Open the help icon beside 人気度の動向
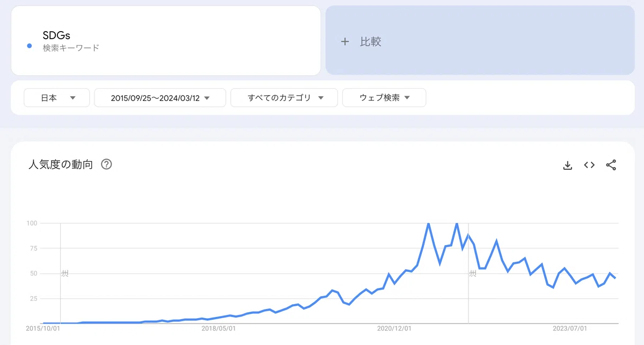This screenshot has height=345, width=644. tap(106, 164)
